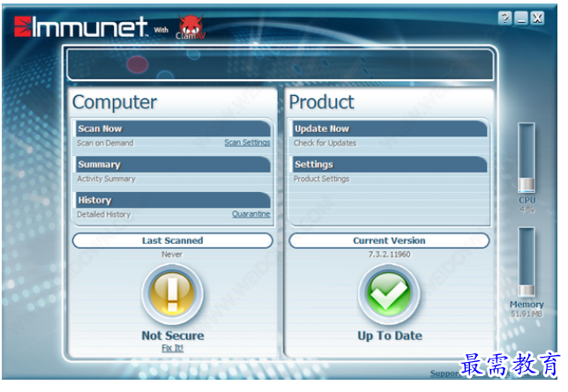Click the CPU '4 %' value
Image resolution: width=568 pixels, height=392 pixels.
pyautogui.click(x=527, y=210)
